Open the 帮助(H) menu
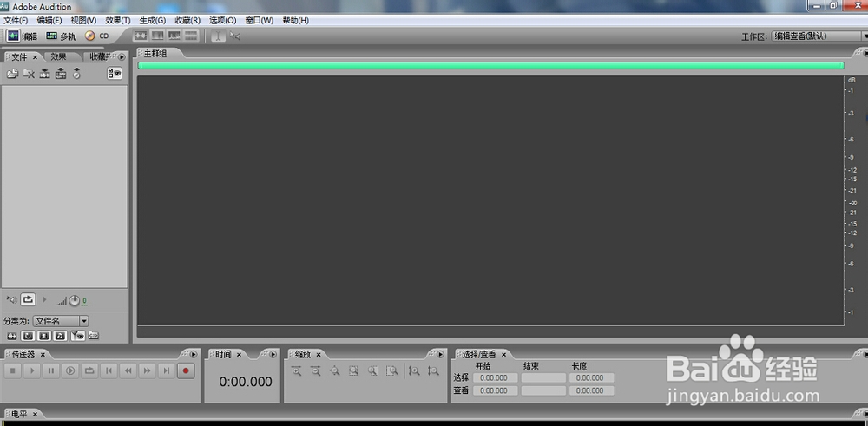Screen dimensions: 868x426 pyautogui.click(x=296, y=21)
